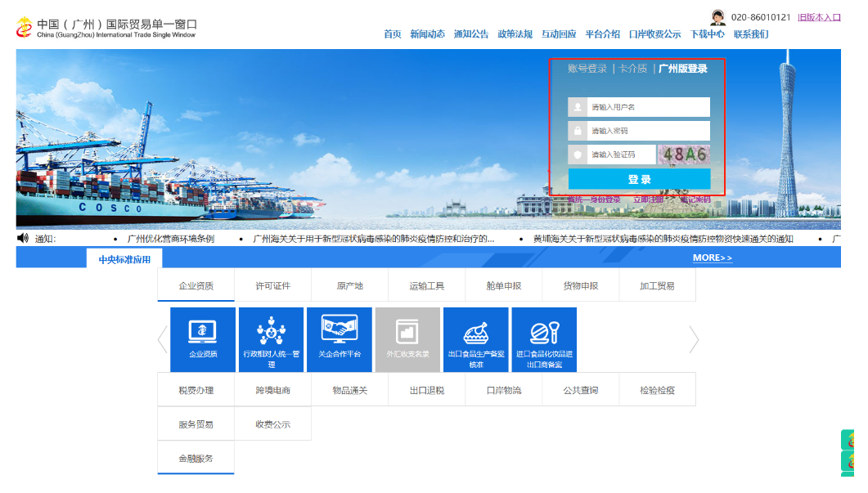The height and width of the screenshot is (493, 868).
Task: Click the captcha image 48A6
Action: (x=684, y=155)
